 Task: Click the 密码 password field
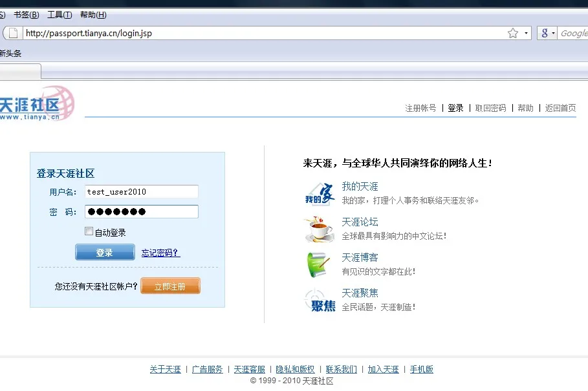pos(142,211)
